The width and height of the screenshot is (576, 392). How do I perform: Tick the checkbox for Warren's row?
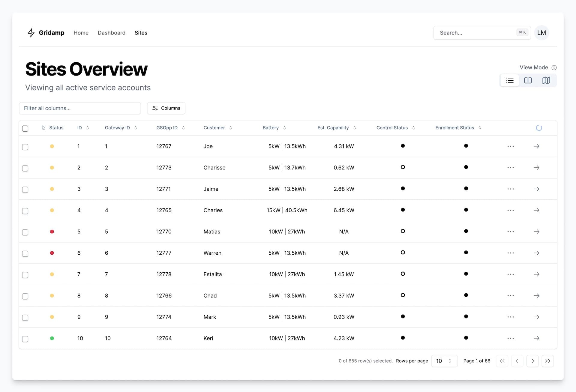tap(25, 253)
